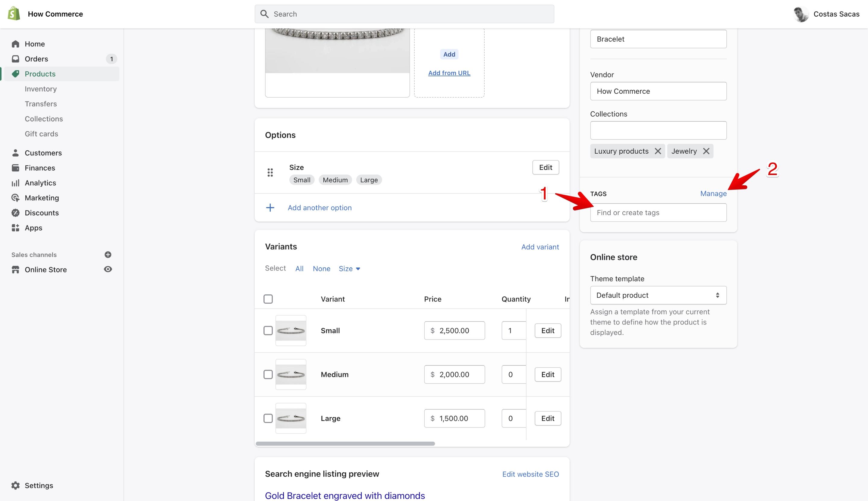Add a sales channel with plus icon

pyautogui.click(x=108, y=255)
